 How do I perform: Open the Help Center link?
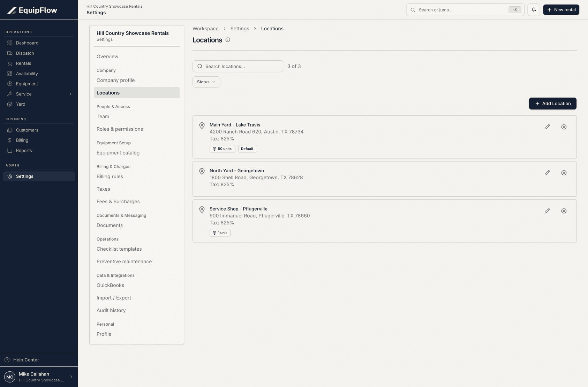39,360
